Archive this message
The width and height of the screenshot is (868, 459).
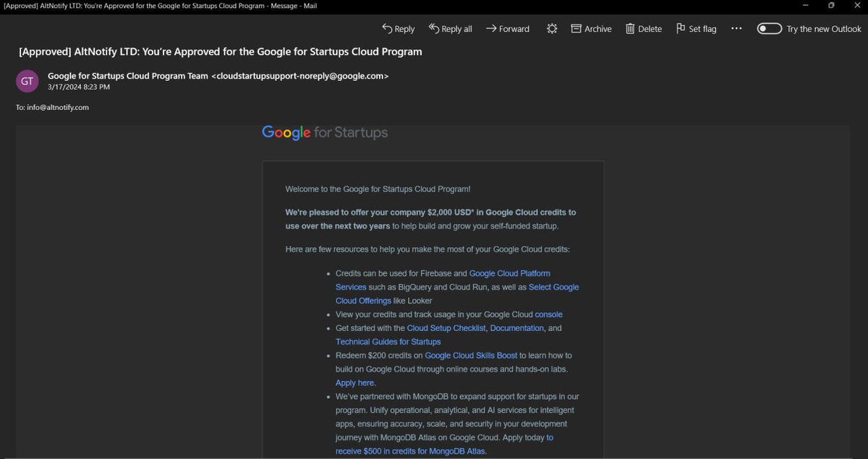(591, 29)
